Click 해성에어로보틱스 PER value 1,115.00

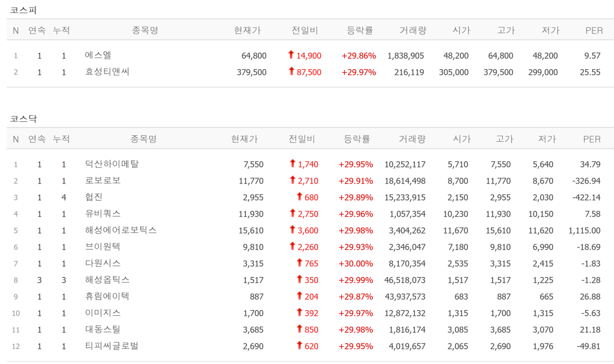pos(585,231)
